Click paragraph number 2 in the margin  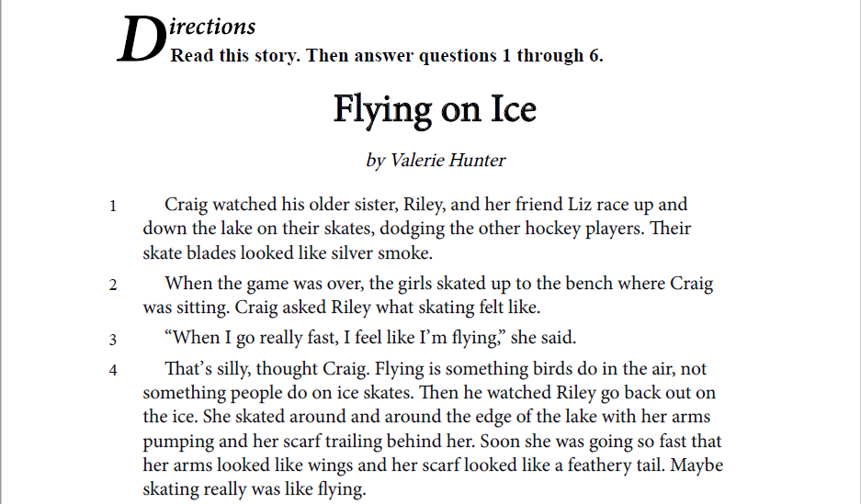point(113,286)
